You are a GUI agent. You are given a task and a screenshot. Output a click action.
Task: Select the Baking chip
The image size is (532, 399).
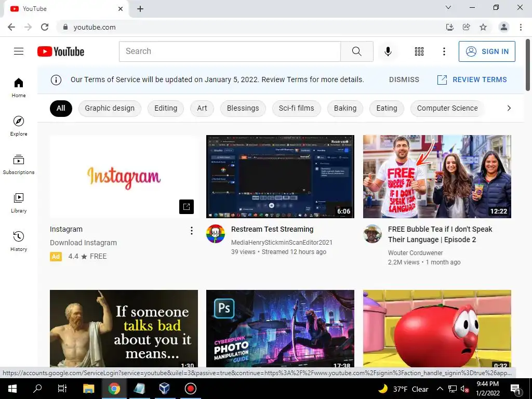[x=345, y=108]
